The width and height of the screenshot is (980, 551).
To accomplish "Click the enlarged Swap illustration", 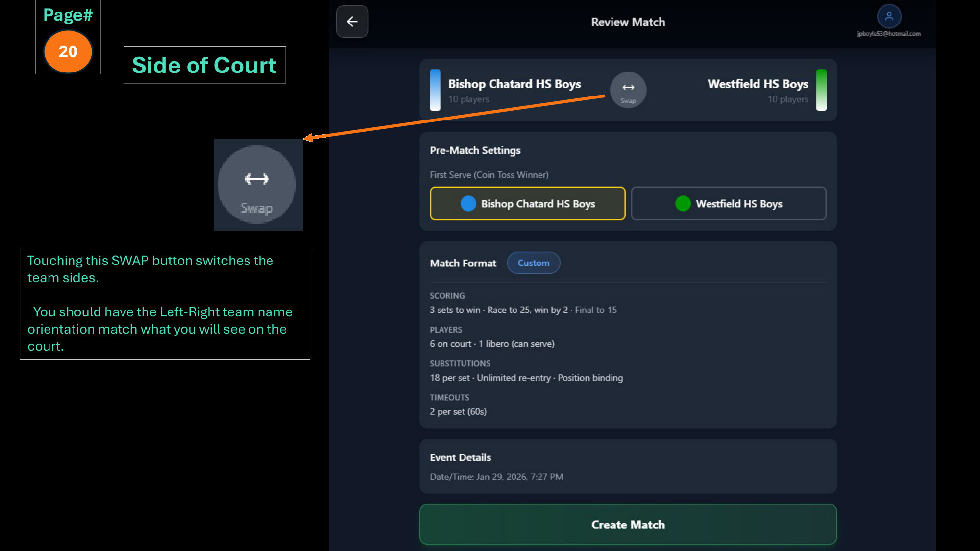I will point(257,185).
